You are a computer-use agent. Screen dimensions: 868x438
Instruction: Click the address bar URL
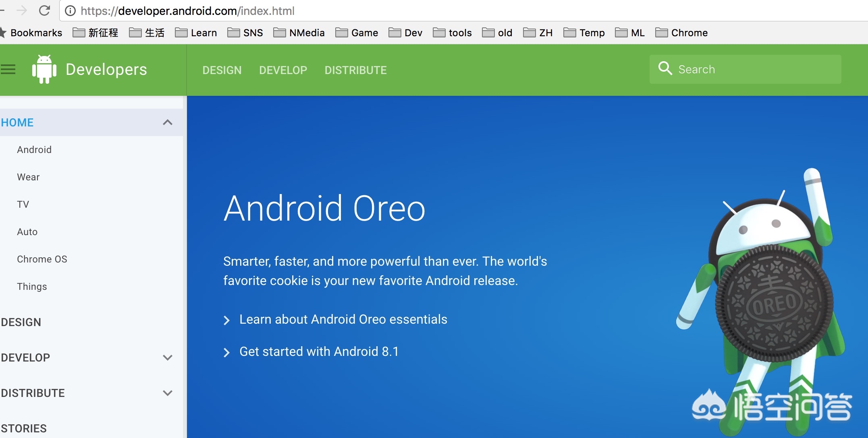pyautogui.click(x=187, y=11)
